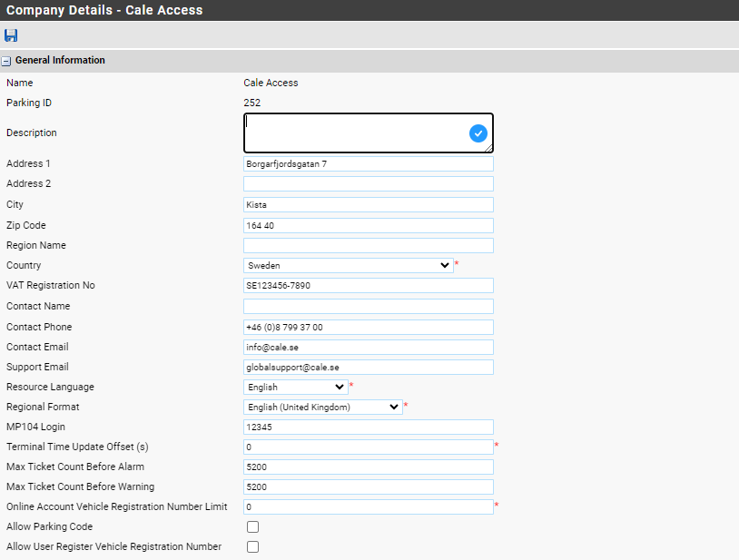739x560 pixels.
Task: Edit the VAT Registration No field
Action: click(368, 285)
